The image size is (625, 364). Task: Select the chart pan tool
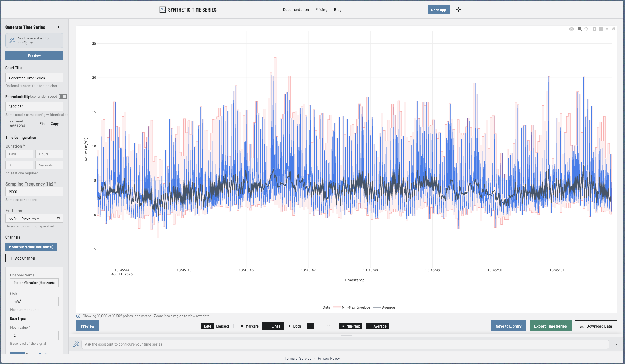coord(586,29)
